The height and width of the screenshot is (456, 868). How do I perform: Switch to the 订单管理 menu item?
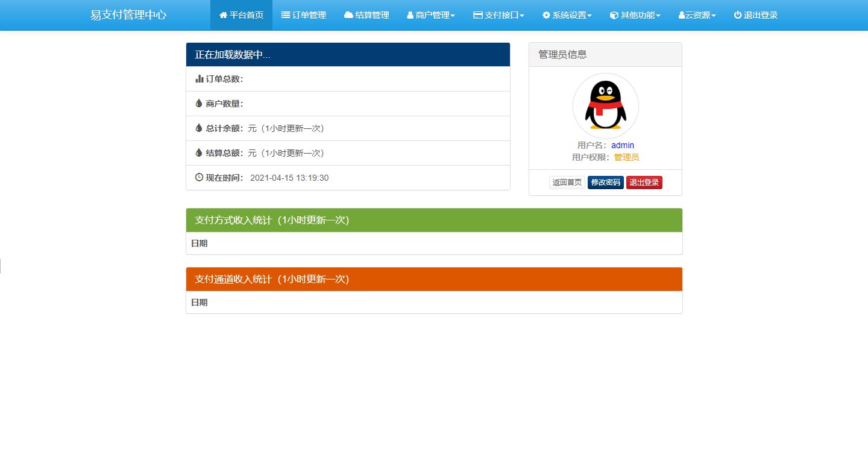pyautogui.click(x=304, y=15)
